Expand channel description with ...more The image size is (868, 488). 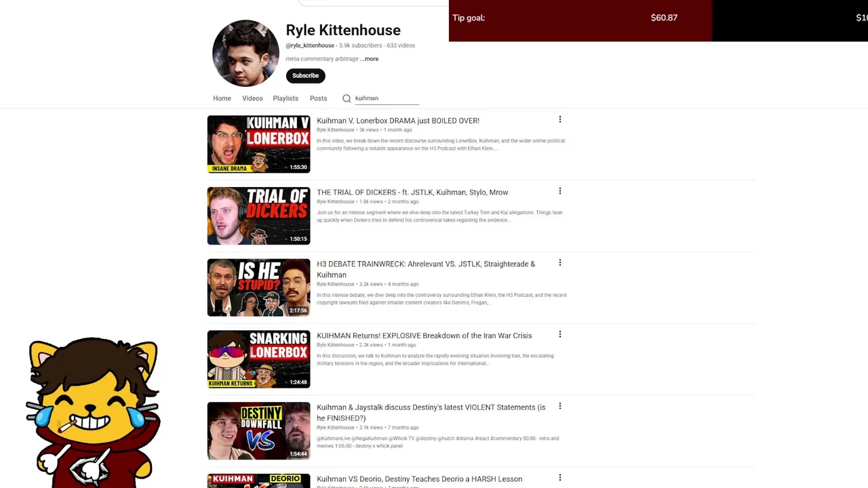point(370,59)
